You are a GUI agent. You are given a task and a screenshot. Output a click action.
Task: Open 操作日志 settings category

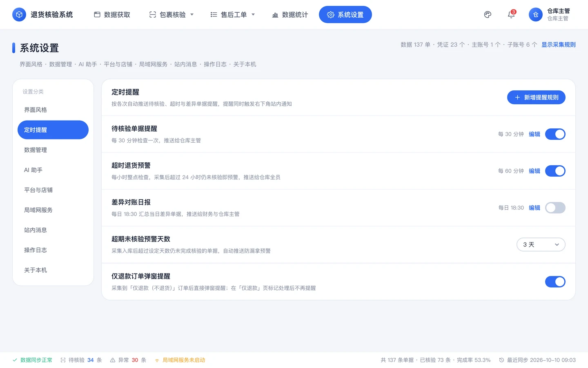pos(53,250)
